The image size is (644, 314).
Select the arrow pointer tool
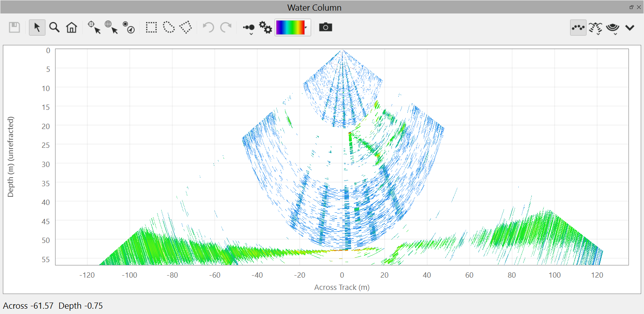click(x=37, y=27)
